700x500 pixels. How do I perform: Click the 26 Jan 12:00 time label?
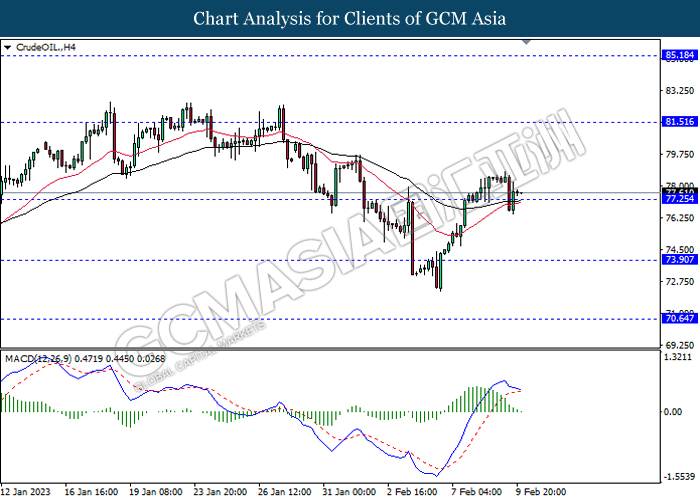(x=284, y=492)
